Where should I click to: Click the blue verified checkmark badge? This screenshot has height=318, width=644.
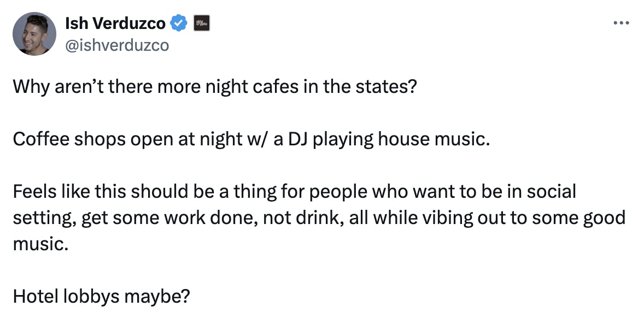point(178,24)
